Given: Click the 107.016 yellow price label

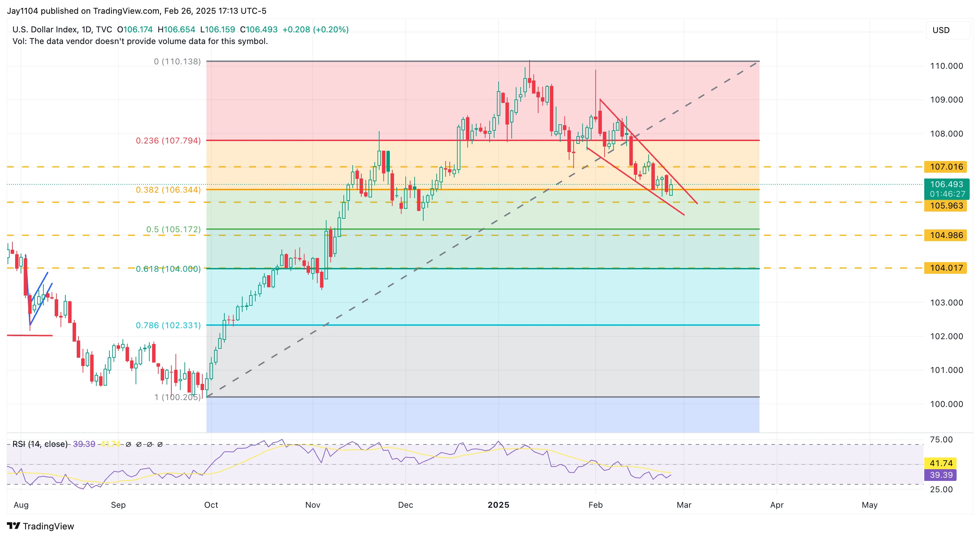Looking at the screenshot, I should point(946,166).
